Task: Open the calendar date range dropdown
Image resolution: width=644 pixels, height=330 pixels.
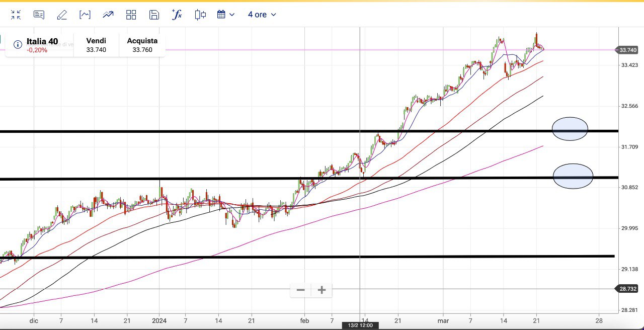Action: point(226,15)
